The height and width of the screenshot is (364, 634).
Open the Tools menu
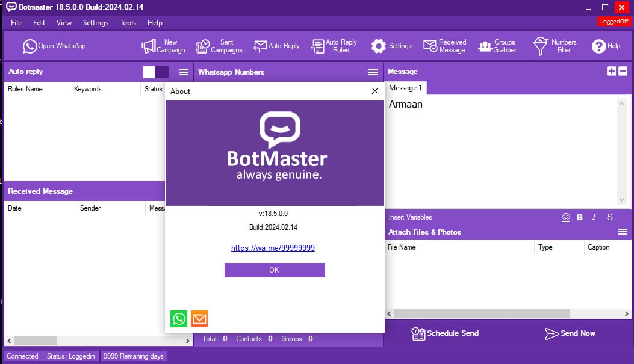128,23
